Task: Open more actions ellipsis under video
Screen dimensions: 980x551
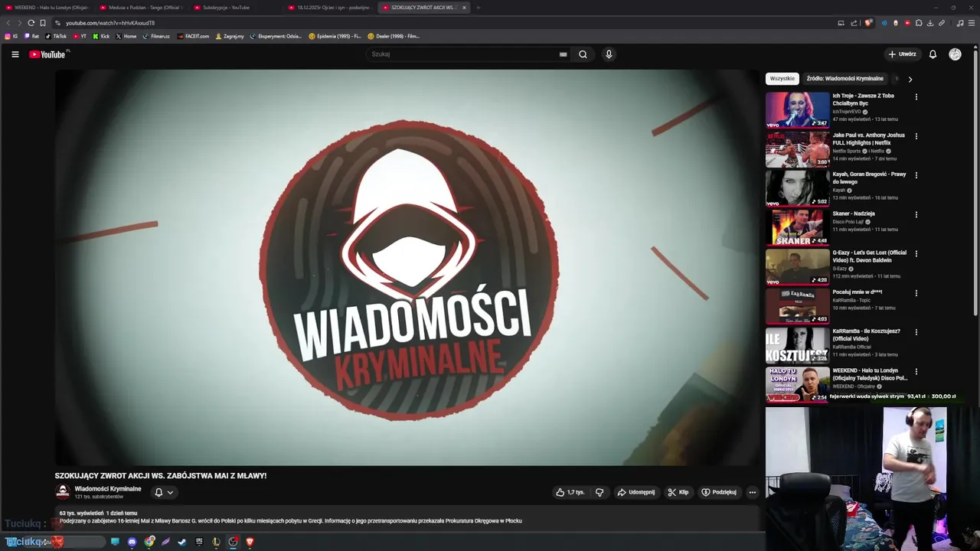Action: 753,492
